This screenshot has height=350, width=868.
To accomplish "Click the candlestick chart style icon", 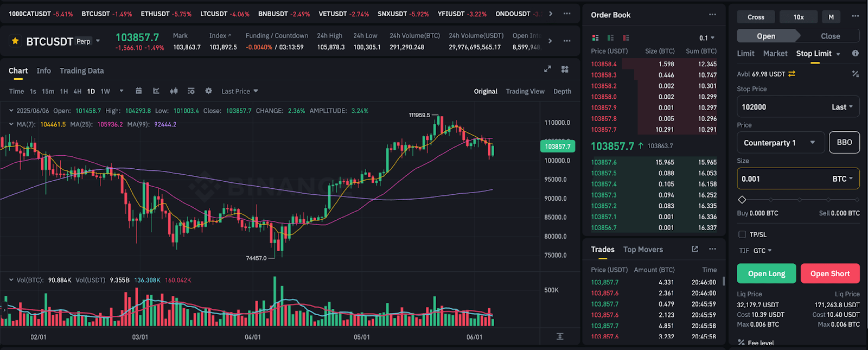I will (174, 91).
